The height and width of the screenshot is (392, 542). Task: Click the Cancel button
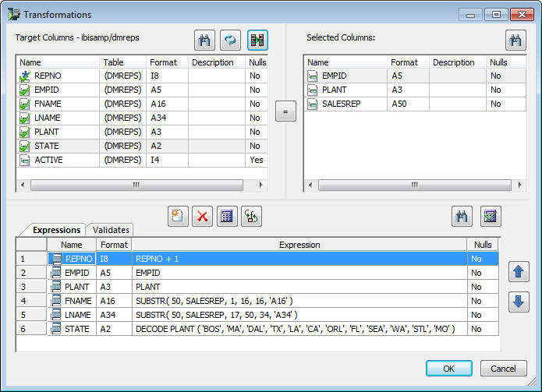click(503, 369)
